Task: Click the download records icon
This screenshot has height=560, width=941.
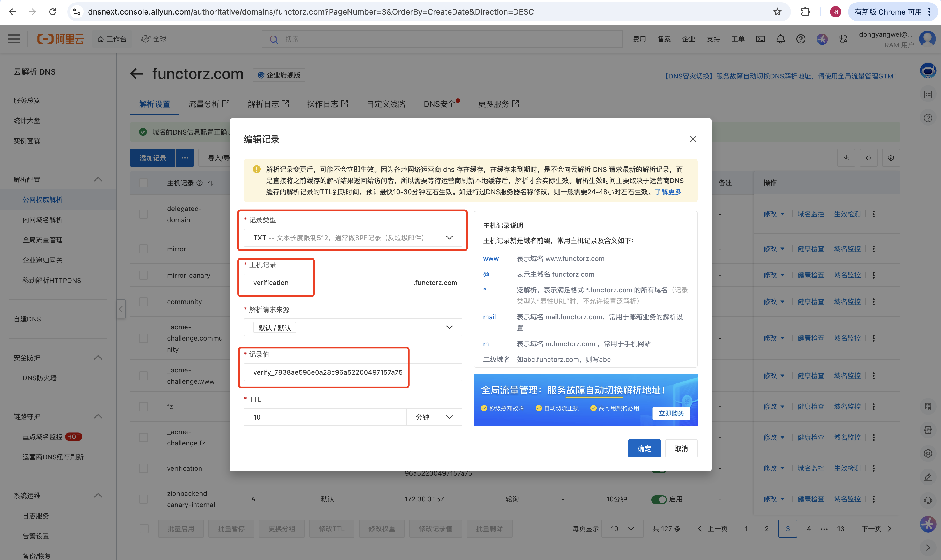Action: [846, 158]
